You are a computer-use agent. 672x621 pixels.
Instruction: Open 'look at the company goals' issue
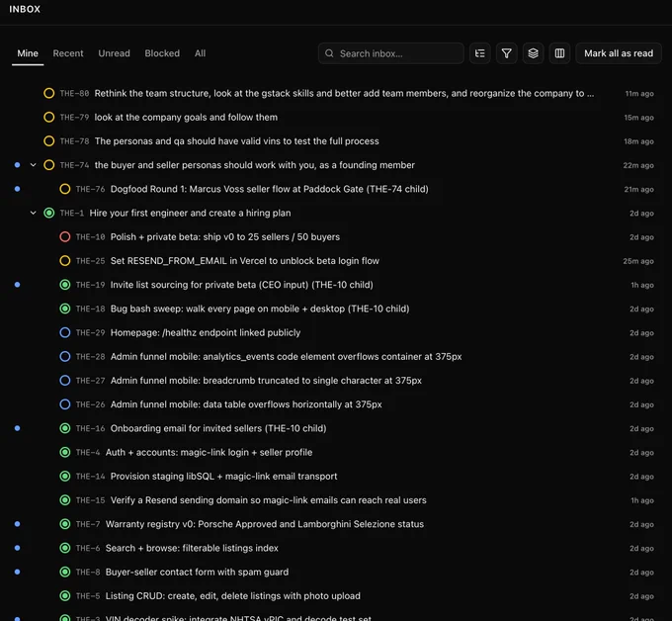pos(186,118)
